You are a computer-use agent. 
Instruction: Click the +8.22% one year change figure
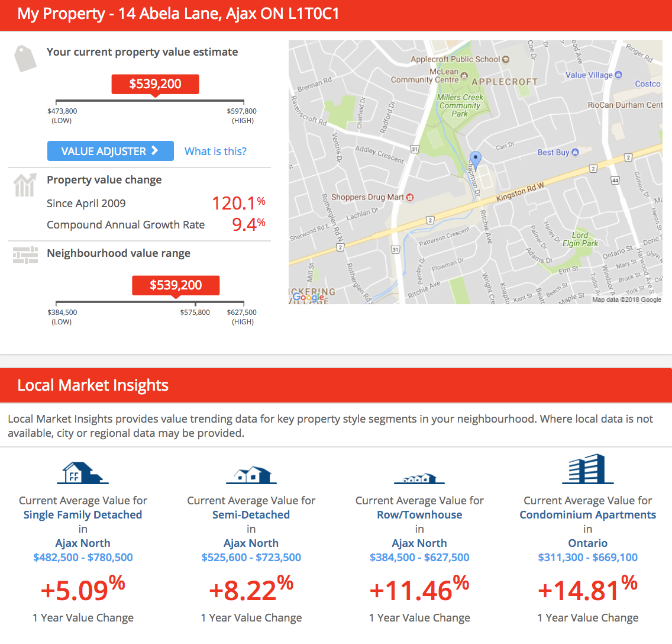tap(251, 589)
